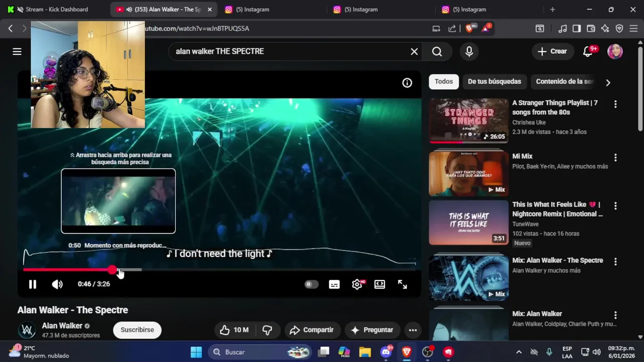Show hidden system tray icons chevron
This screenshot has height=362, width=644.
[519, 352]
